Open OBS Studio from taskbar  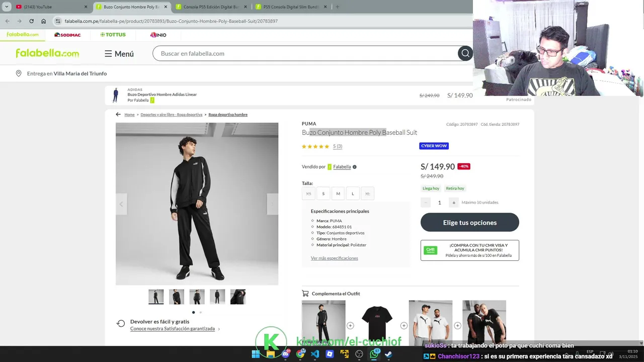pos(359,354)
